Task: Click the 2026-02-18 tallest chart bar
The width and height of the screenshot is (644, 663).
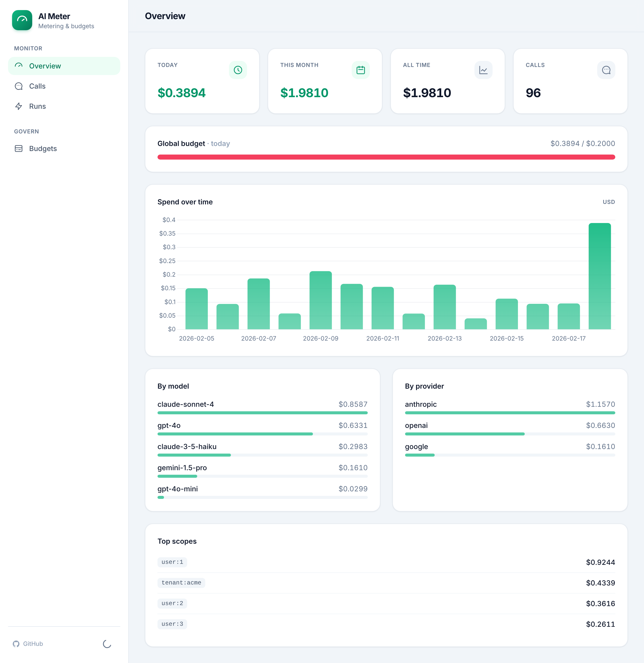Action: pyautogui.click(x=600, y=276)
